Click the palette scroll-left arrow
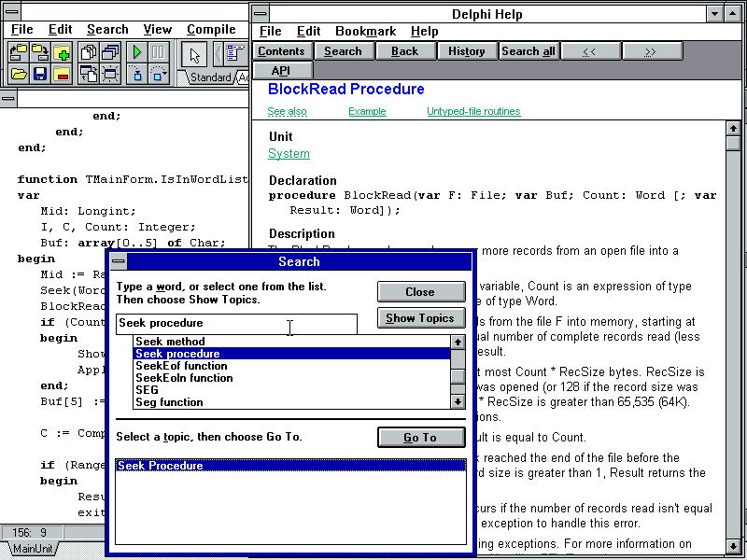This screenshot has height=560, width=747. 218,54
